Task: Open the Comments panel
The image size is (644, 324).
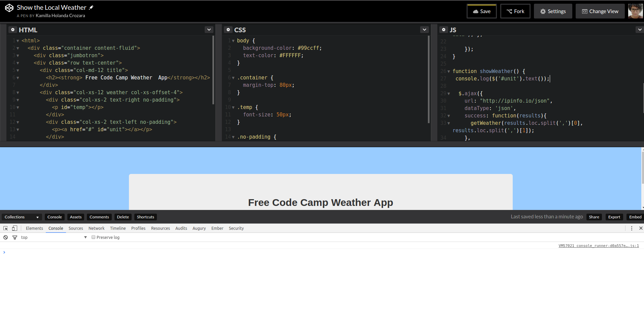Action: (x=99, y=217)
